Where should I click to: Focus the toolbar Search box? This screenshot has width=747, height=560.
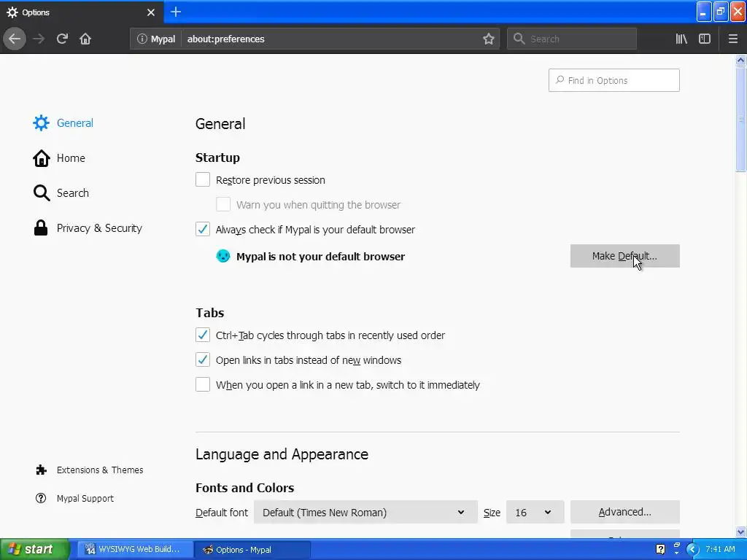coord(572,39)
